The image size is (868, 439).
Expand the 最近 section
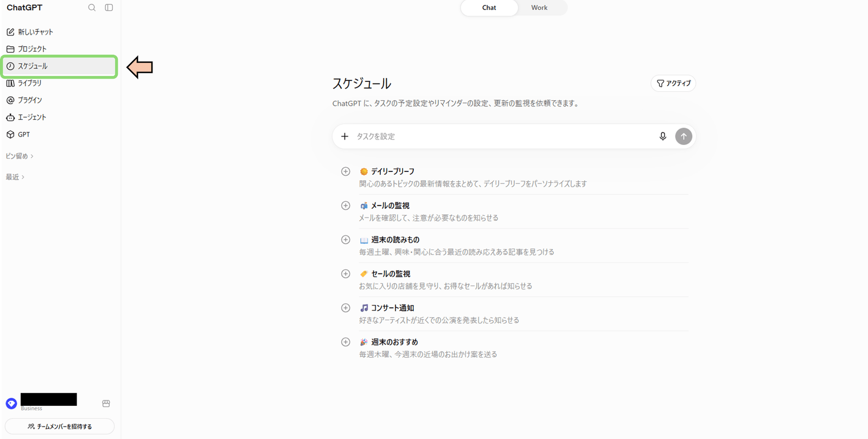15,177
